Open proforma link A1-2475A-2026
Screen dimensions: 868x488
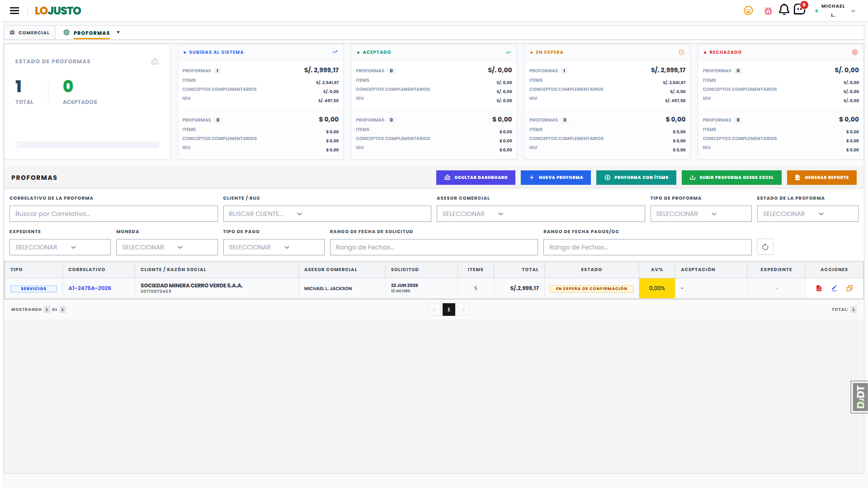click(90, 288)
